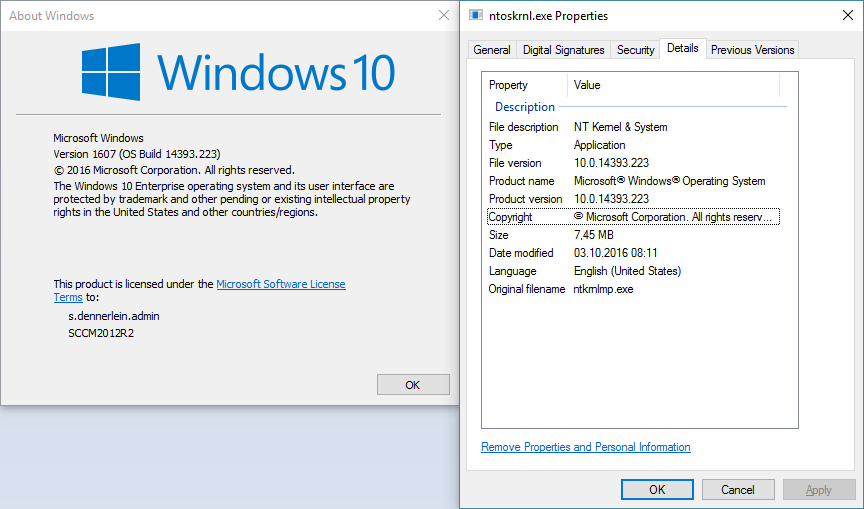Select the File description row

click(x=633, y=127)
